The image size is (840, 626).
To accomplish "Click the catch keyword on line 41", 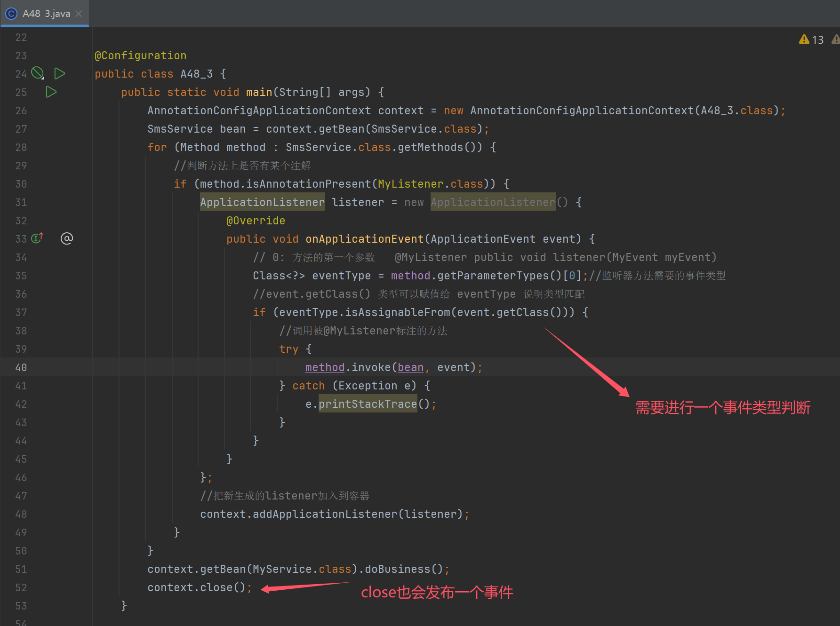I will click(x=308, y=386).
